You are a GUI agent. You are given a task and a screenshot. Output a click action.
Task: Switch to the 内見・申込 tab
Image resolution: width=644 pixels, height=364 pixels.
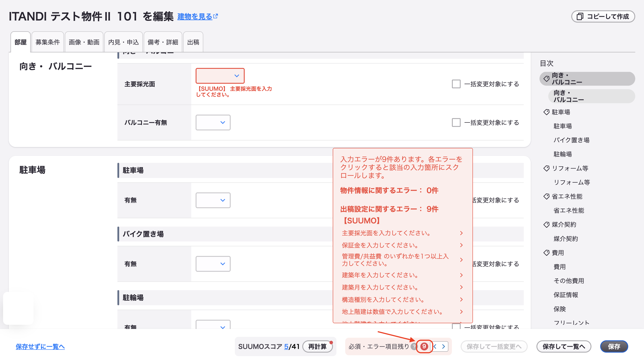tap(124, 42)
